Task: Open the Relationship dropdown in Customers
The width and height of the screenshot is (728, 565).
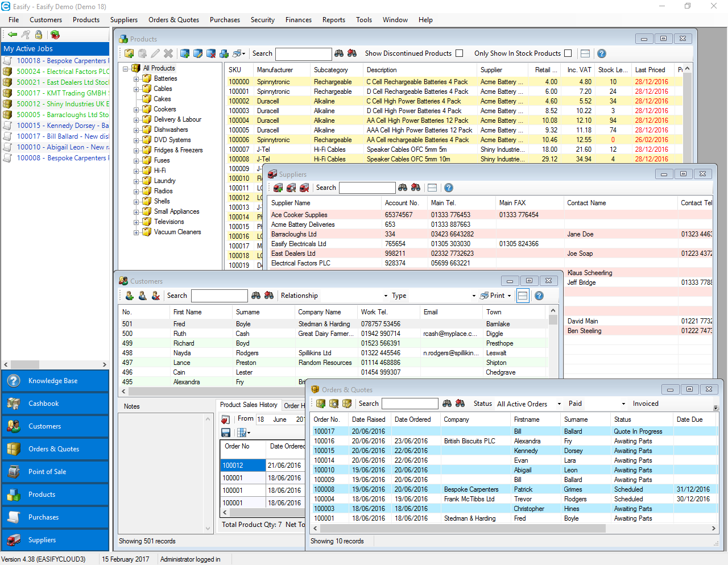Action: coord(386,296)
